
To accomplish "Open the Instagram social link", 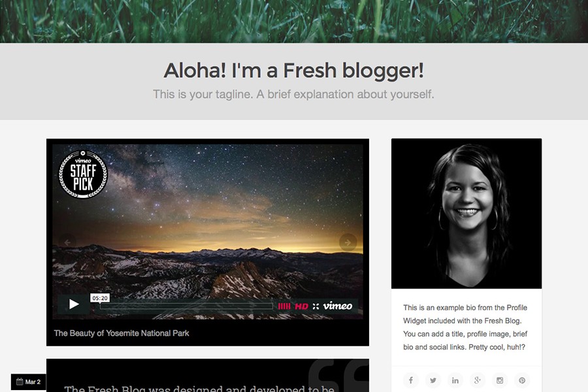I will click(x=500, y=380).
